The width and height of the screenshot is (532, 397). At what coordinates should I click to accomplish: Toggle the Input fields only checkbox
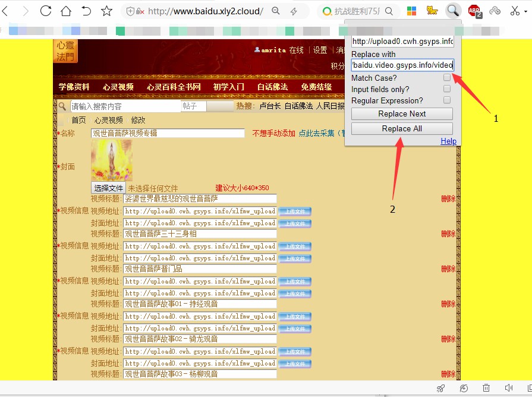pos(447,89)
